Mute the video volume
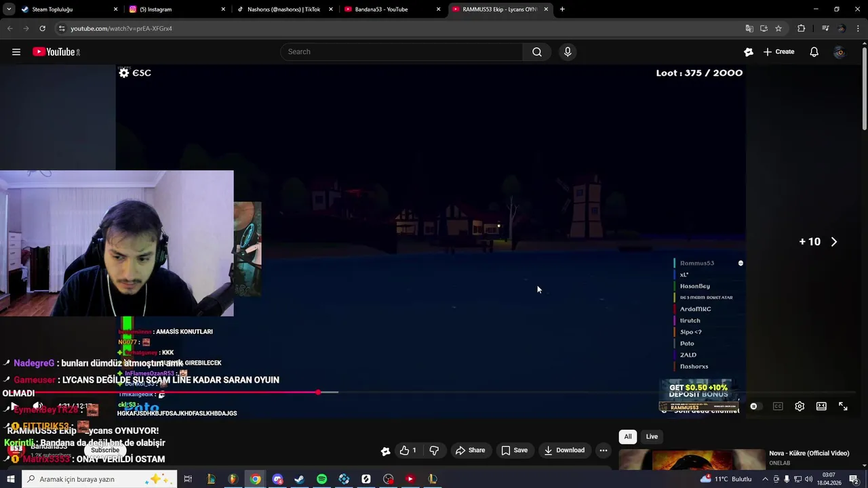Viewport: 868px width, 488px height. coord(38,406)
